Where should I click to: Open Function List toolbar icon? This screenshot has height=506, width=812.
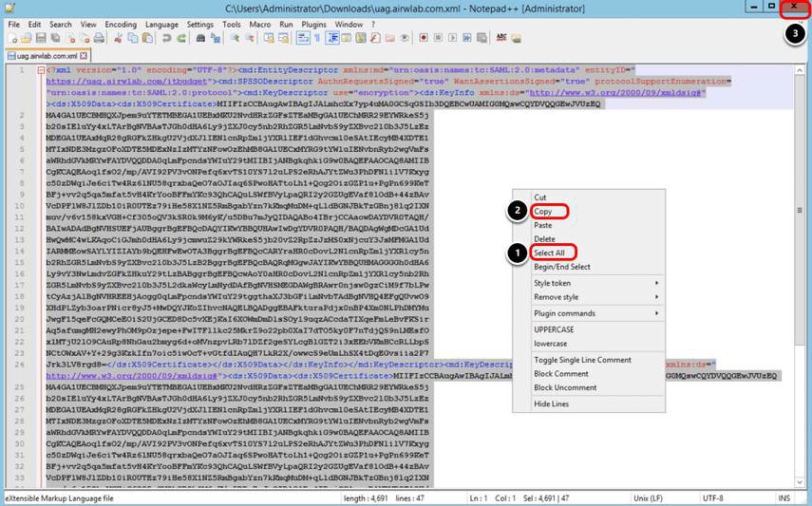pos(375,38)
